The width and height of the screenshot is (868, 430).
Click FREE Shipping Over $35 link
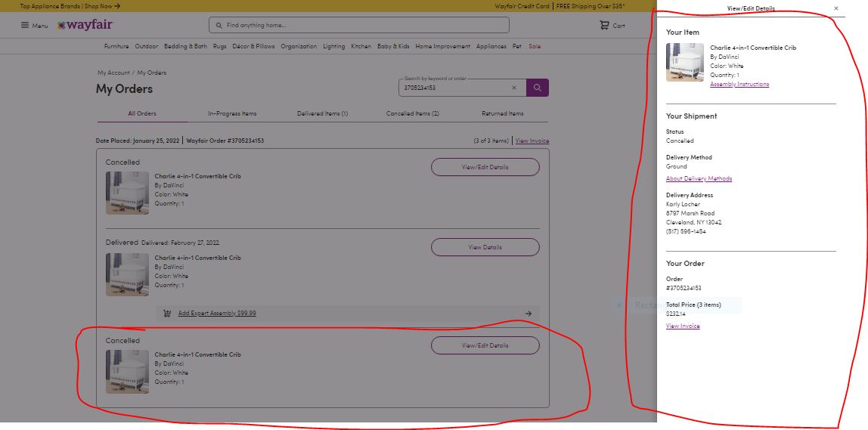(x=590, y=6)
